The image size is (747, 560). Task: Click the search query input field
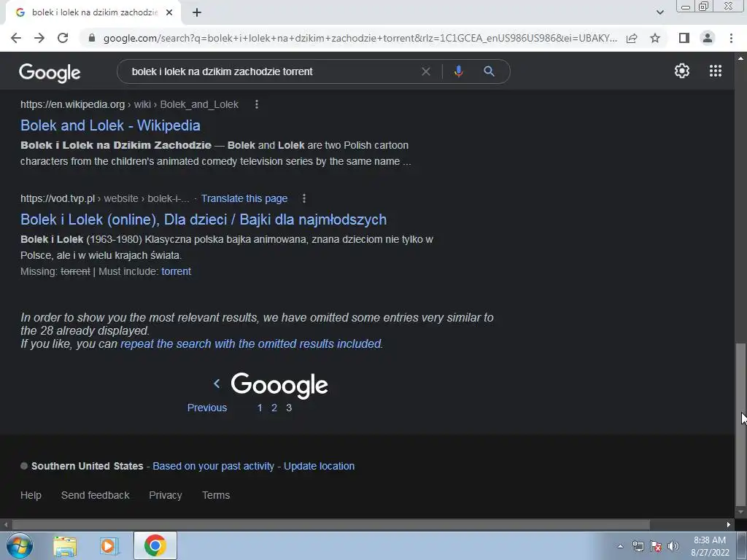click(x=271, y=71)
